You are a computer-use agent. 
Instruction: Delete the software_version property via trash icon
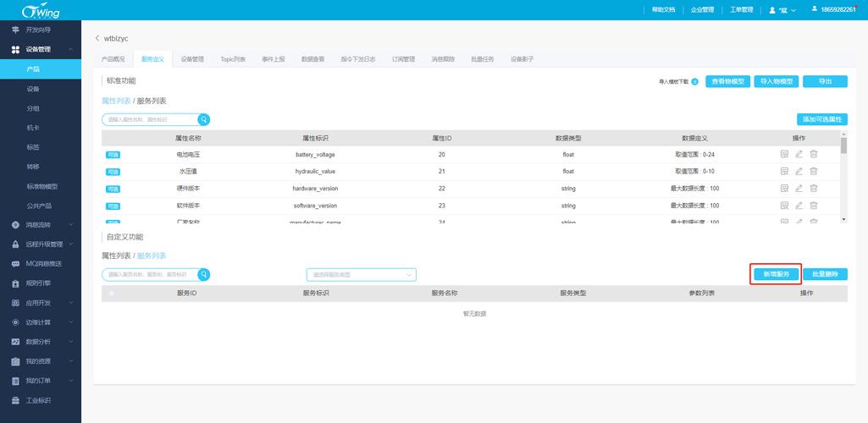pyautogui.click(x=814, y=206)
